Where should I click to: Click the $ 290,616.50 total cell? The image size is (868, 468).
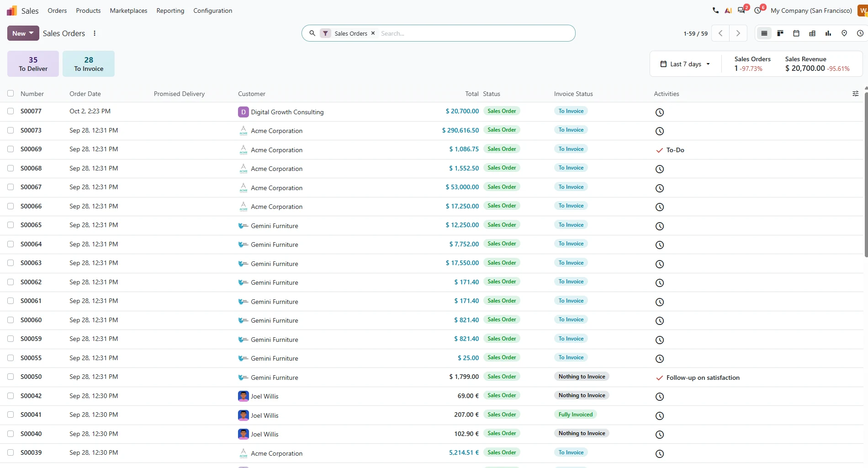click(x=460, y=130)
